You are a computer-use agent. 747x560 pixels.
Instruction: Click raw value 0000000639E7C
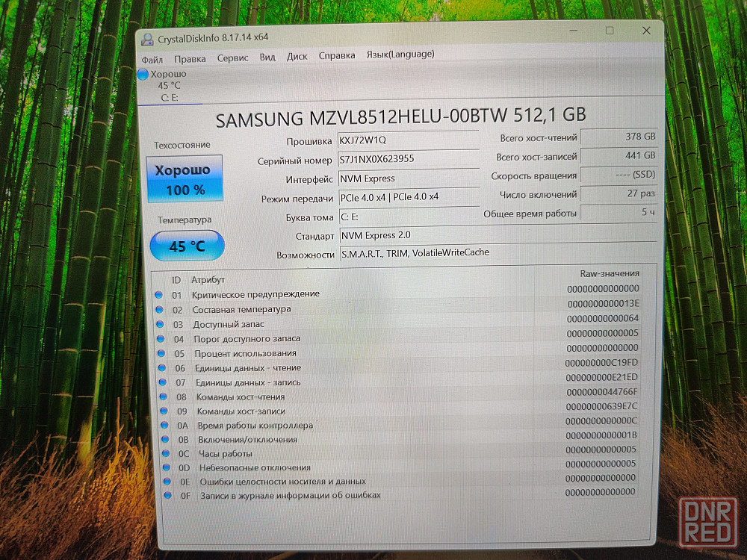[x=601, y=407]
